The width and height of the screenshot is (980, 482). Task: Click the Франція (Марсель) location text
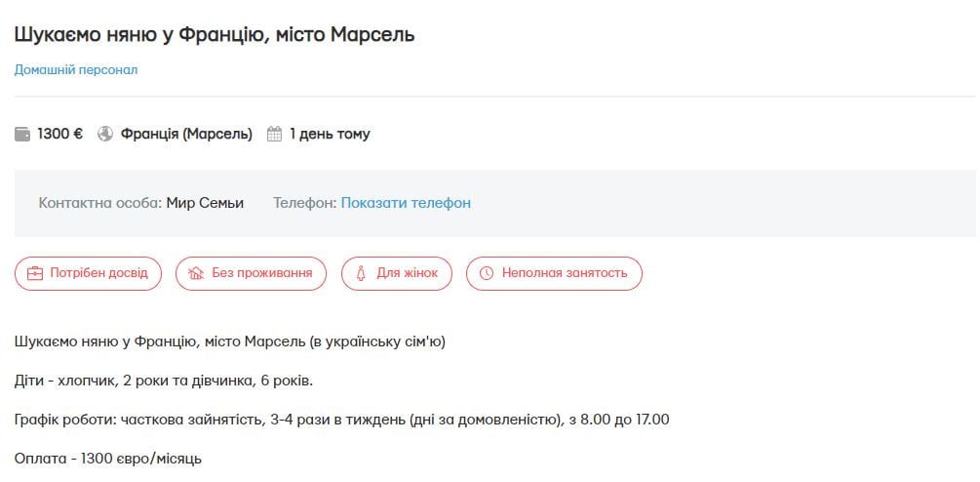(x=186, y=135)
